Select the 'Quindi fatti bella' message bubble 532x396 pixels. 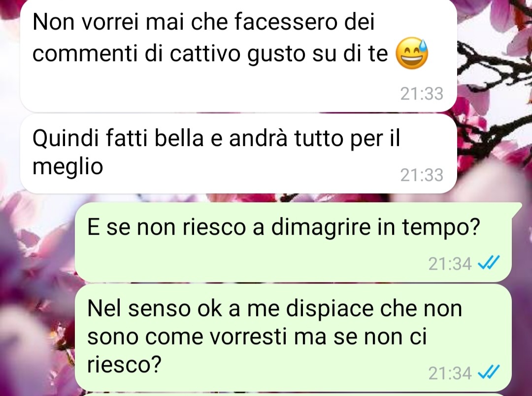coord(238,153)
